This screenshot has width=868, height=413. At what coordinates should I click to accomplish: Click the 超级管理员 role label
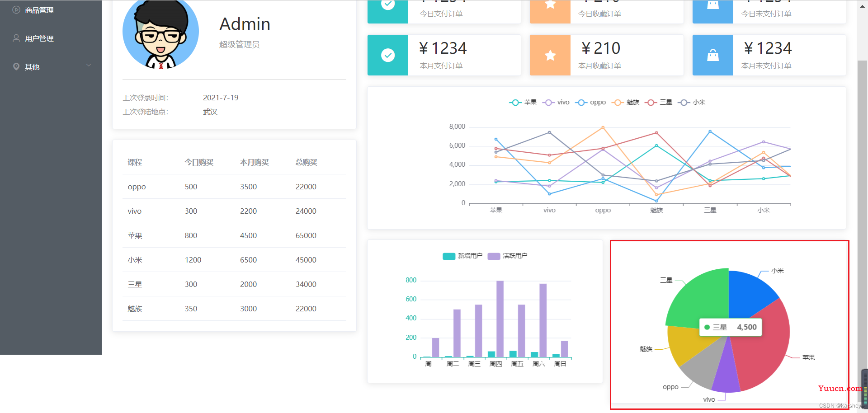(240, 44)
